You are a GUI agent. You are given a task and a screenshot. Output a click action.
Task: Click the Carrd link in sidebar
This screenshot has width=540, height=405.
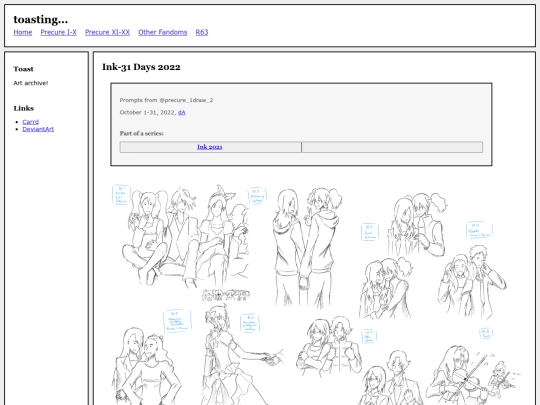31,122
